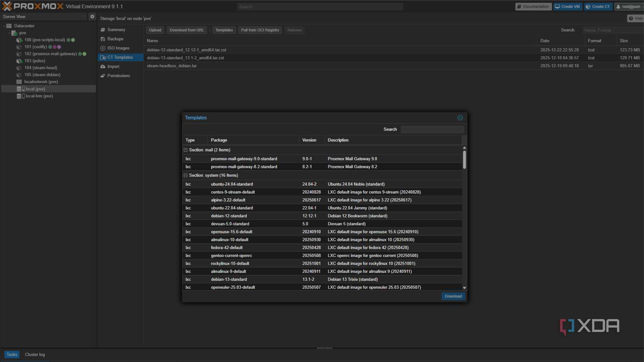Screen dimensions: 644x362
Task: Focus the Templates dialog Search field
Action: (x=432, y=130)
